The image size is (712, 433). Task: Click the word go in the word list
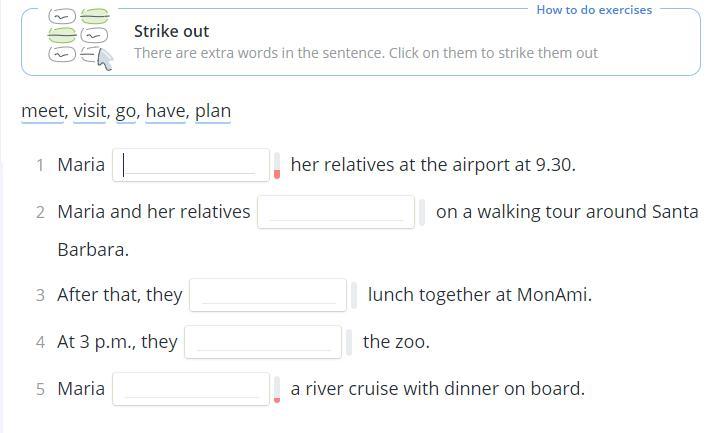(125, 111)
